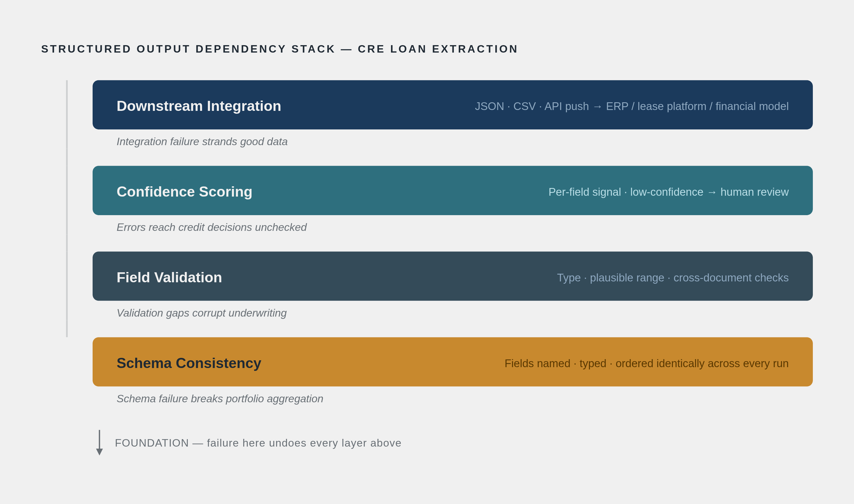This screenshot has height=504, width=854.
Task: Click 'Fields named · typed · ordered identically' text
Action: tap(647, 363)
